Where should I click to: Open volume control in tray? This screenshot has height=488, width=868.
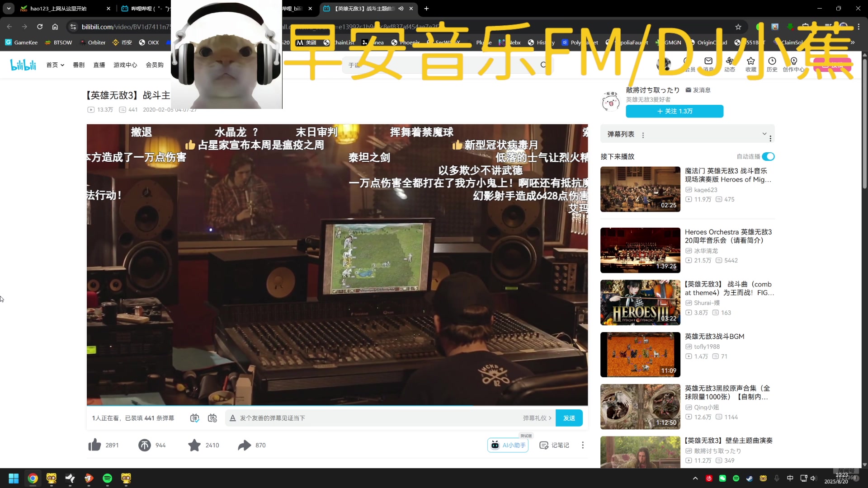coord(813,478)
